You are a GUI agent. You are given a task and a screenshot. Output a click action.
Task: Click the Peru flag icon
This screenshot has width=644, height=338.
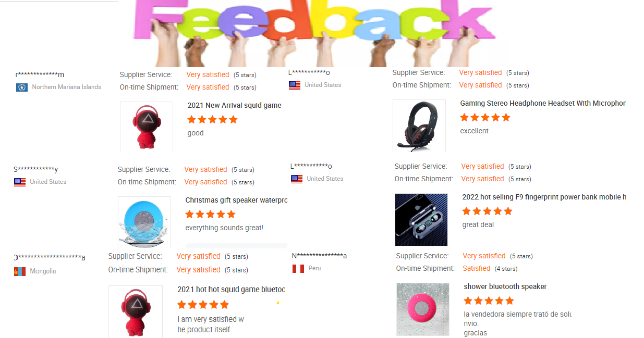tap(298, 269)
